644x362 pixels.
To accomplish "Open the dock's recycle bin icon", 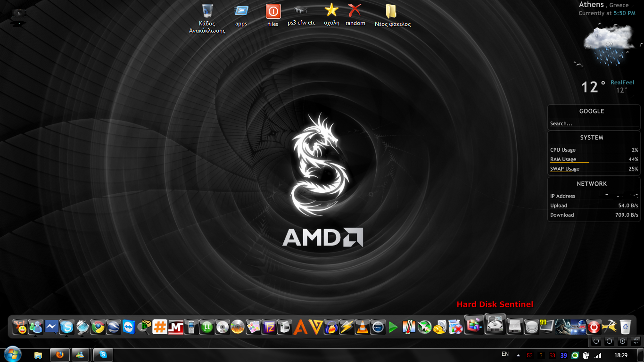I will (x=625, y=327).
